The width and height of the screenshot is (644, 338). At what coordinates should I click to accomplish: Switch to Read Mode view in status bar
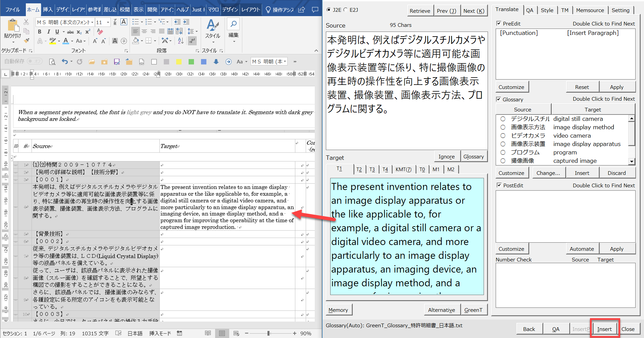[x=208, y=333]
